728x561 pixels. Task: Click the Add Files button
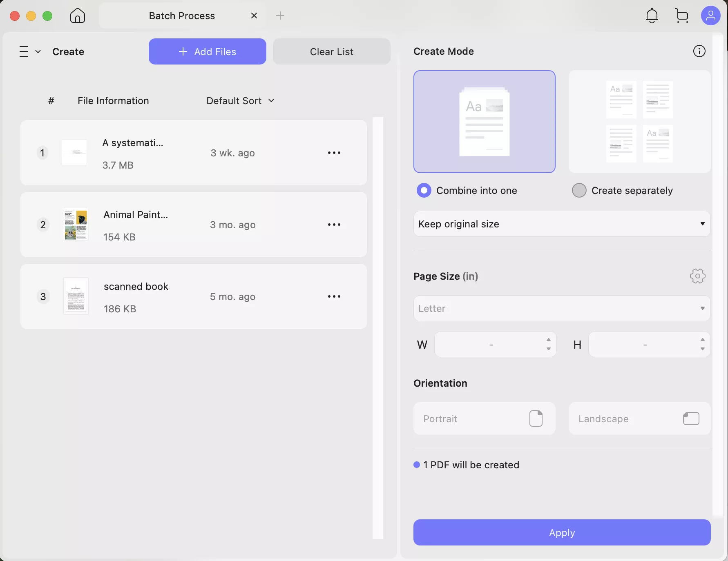tap(207, 51)
